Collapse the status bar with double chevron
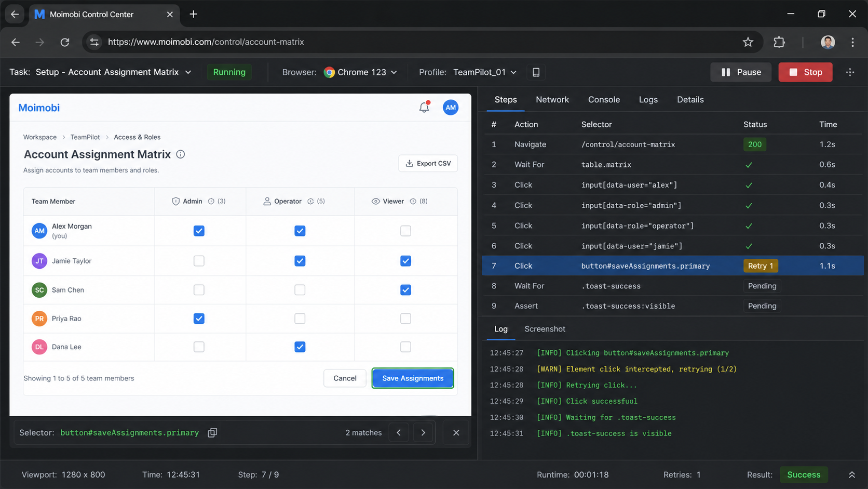Viewport: 868px width, 489px height. coord(852,474)
